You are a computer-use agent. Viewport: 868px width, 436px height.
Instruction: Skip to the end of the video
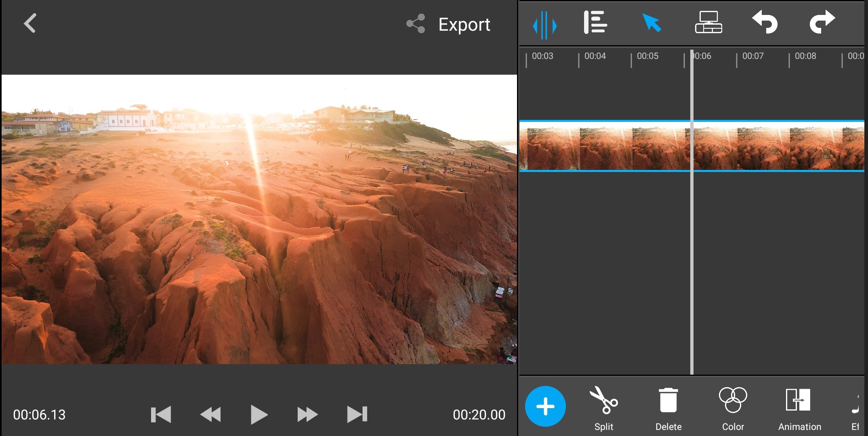tap(357, 415)
